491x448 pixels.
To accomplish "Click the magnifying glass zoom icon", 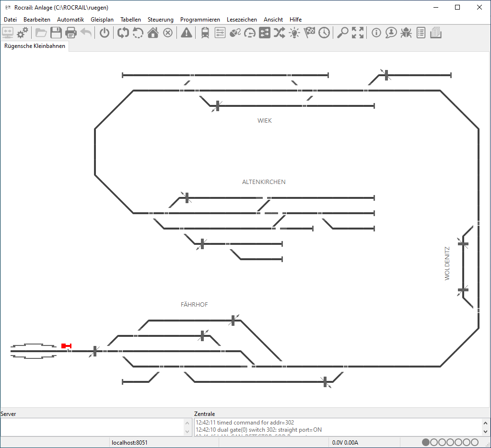I will (342, 33).
